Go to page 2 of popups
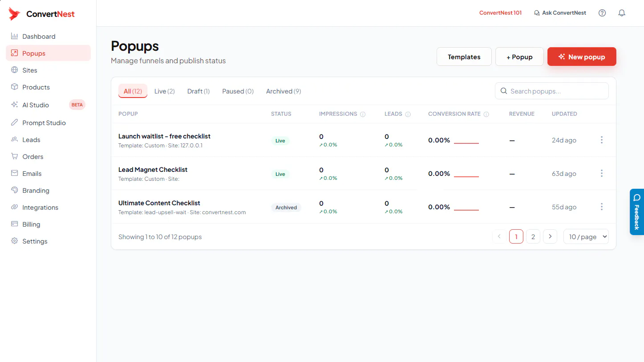The height and width of the screenshot is (362, 644). point(533,237)
